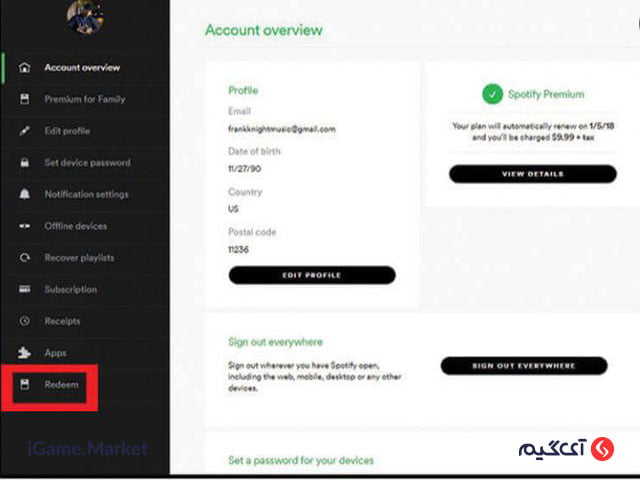The height and width of the screenshot is (480, 640).
Task: Click the puzzle piece icon for Apps
Action: [24, 352]
